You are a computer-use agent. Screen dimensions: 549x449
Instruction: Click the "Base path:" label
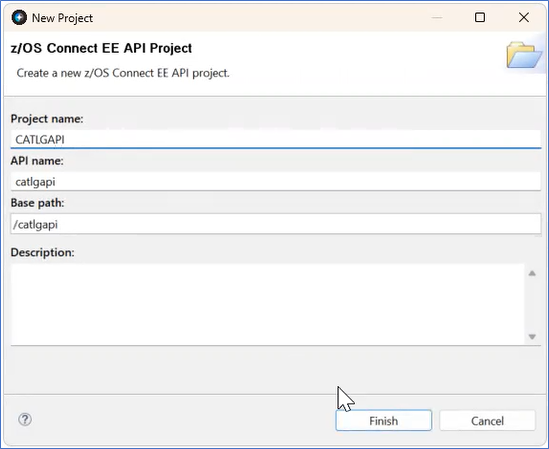click(x=37, y=203)
